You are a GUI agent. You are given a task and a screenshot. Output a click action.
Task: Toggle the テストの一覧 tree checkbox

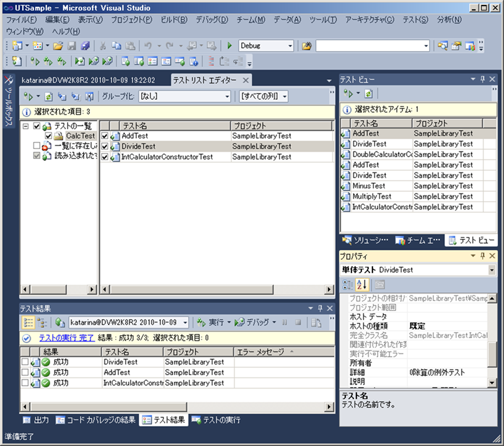click(37, 126)
